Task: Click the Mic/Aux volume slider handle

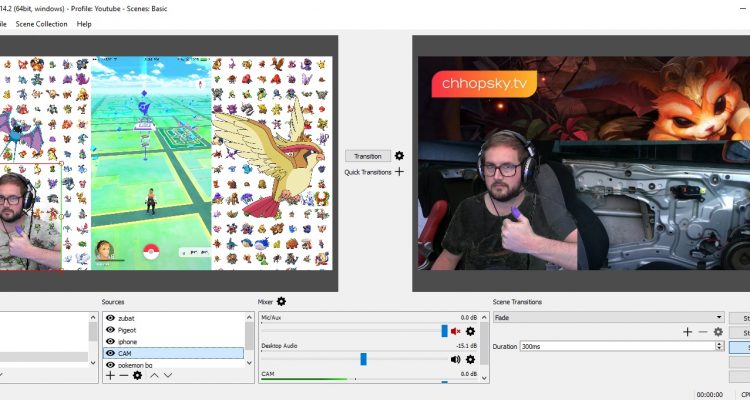Action: point(444,331)
